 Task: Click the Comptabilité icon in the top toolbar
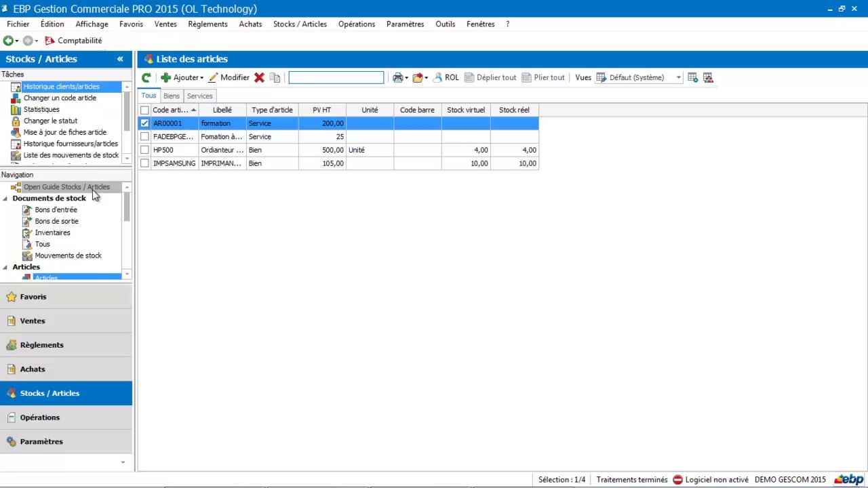(x=50, y=41)
